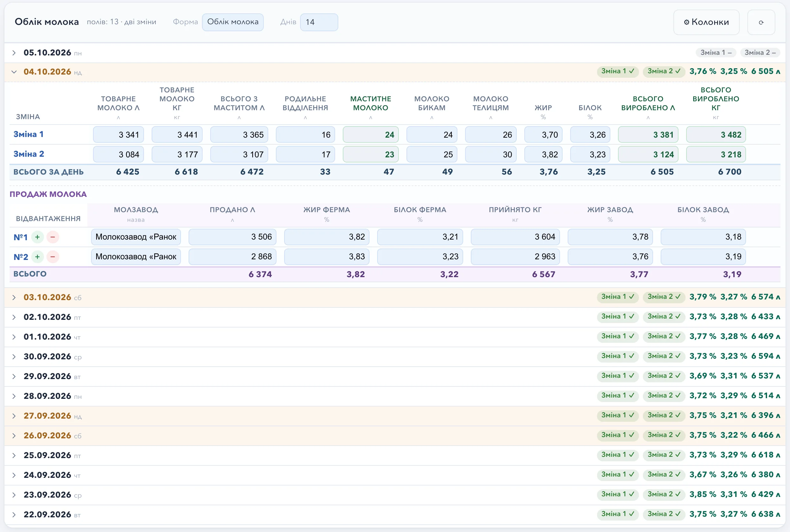This screenshot has height=532, width=790.
Task: Edit Зміна 2 білок value 3,23
Action: coord(590,155)
